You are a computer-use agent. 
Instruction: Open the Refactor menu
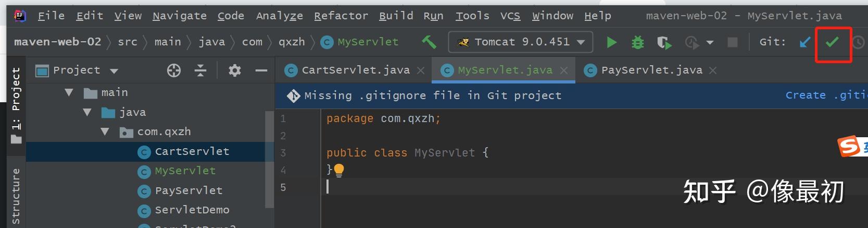341,16
